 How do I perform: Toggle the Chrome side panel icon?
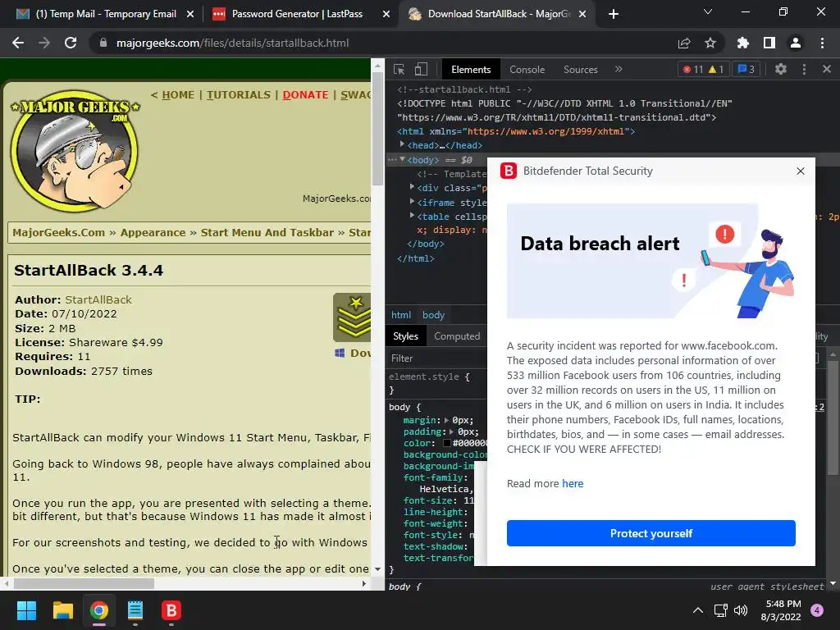point(769,43)
